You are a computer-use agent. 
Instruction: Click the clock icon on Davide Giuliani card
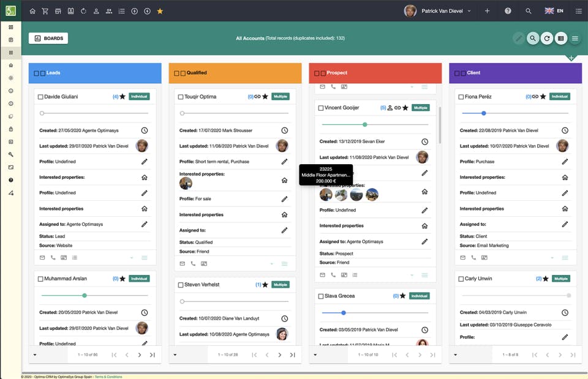(x=145, y=130)
